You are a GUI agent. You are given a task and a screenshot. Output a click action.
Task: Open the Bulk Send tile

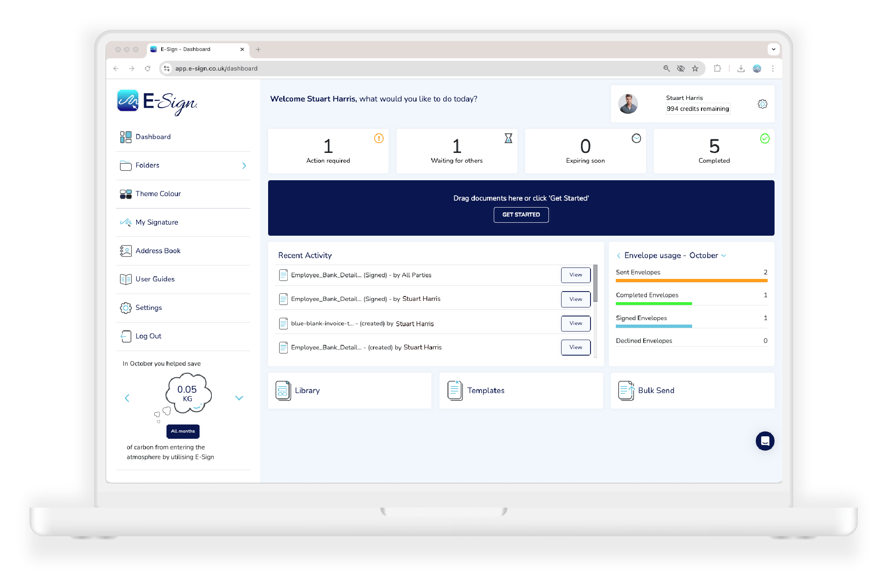tap(692, 391)
